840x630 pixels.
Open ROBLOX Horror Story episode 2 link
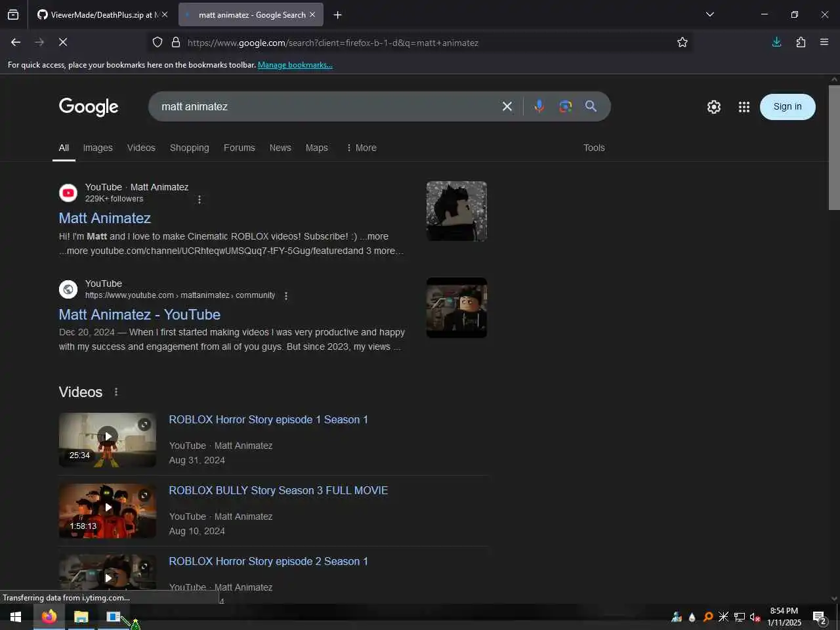(x=268, y=561)
